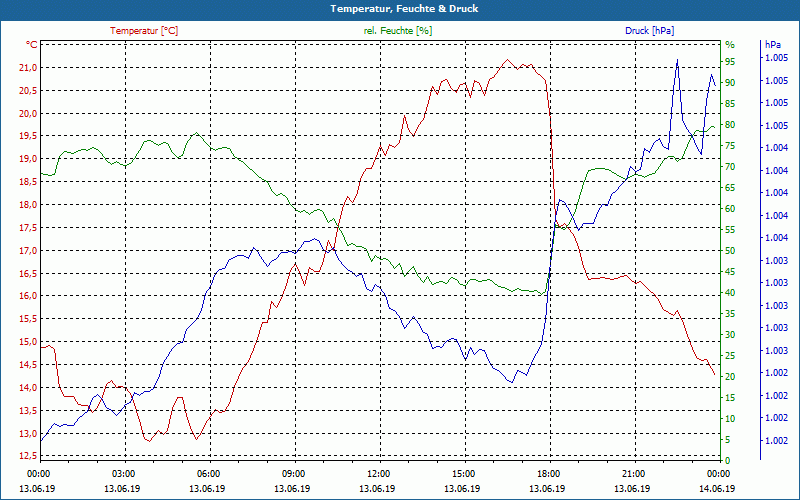Click the '00:00' label above '14.06.19'
The width and height of the screenshot is (800, 500).
(718, 473)
